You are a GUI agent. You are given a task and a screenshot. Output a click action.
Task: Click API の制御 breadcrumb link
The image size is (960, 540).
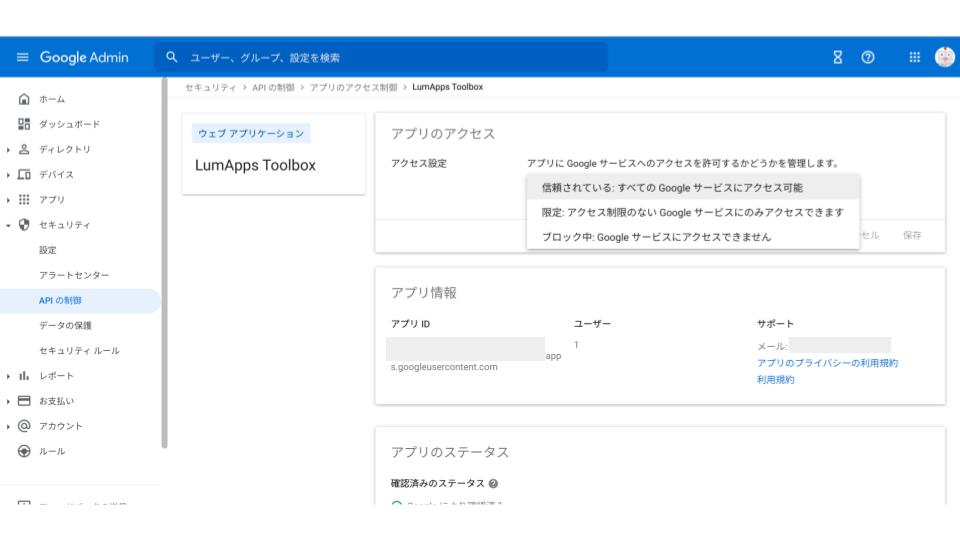point(273,87)
